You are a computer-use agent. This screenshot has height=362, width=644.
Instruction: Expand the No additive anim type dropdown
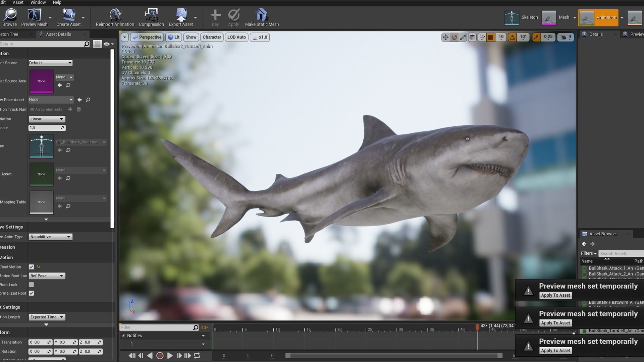coord(50,237)
